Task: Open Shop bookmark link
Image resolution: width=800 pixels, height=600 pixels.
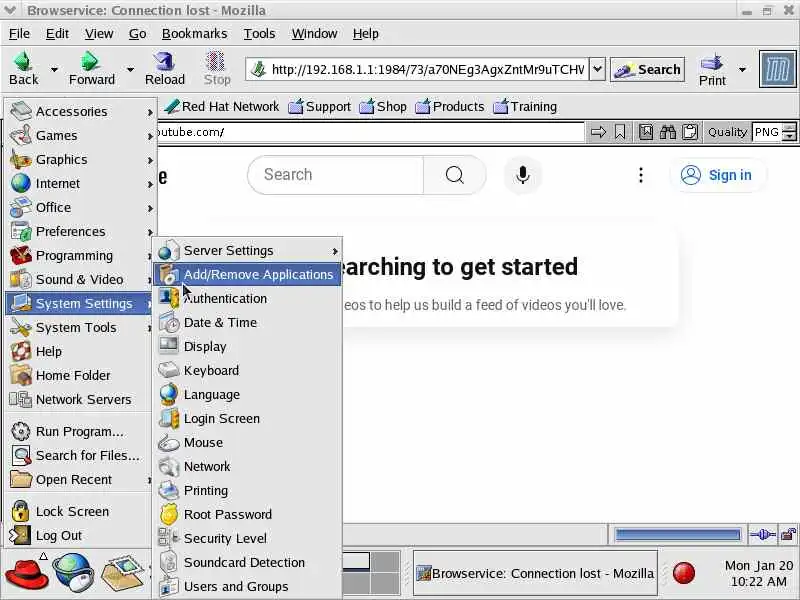Action: [383, 107]
